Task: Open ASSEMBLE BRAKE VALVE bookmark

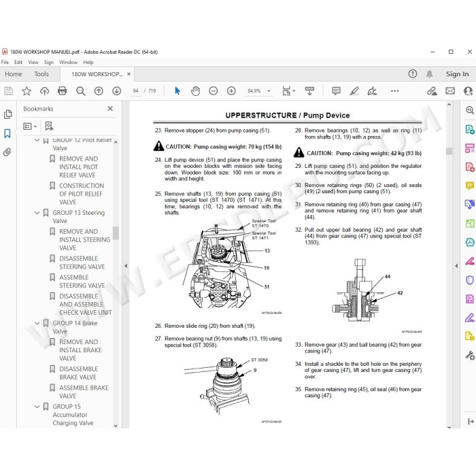Action: pyautogui.click(x=84, y=392)
